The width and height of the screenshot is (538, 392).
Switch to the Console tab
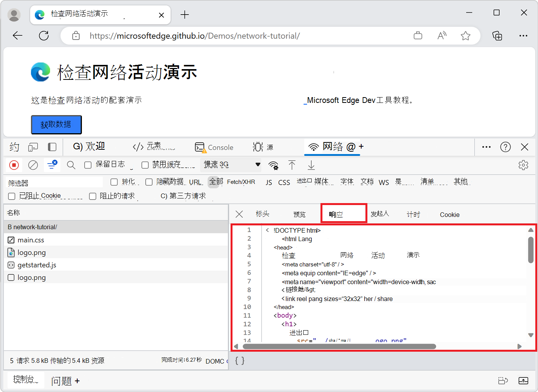coord(214,147)
